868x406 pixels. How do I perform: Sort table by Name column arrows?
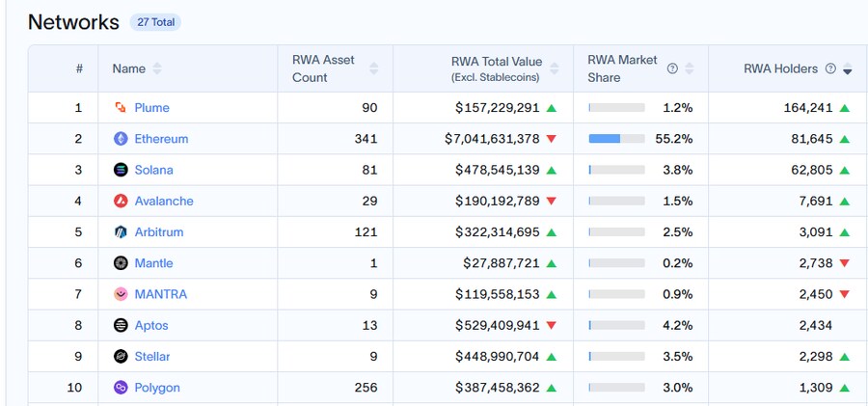[157, 68]
